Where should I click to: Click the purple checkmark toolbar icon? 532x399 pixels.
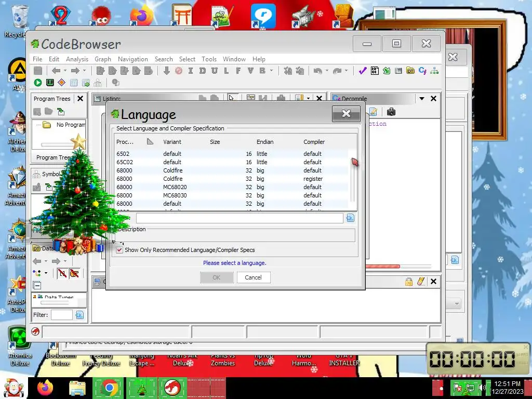click(363, 71)
